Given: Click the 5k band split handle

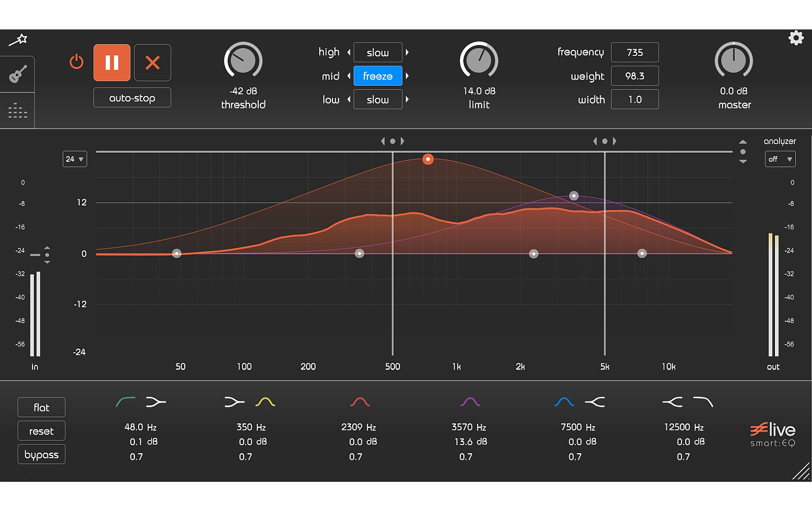Looking at the screenshot, I should click(604, 141).
